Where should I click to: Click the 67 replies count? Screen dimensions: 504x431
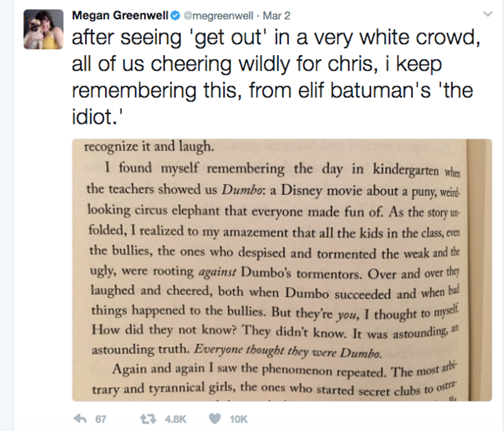pos(101,419)
